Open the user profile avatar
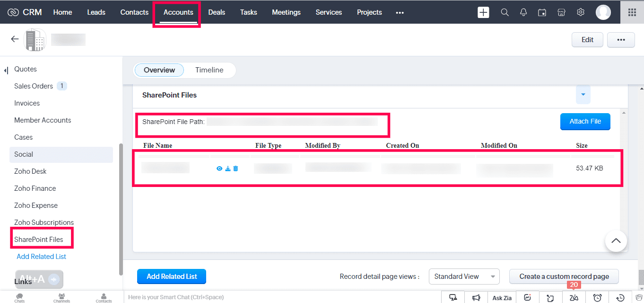The height and width of the screenshot is (303, 644). click(x=603, y=12)
